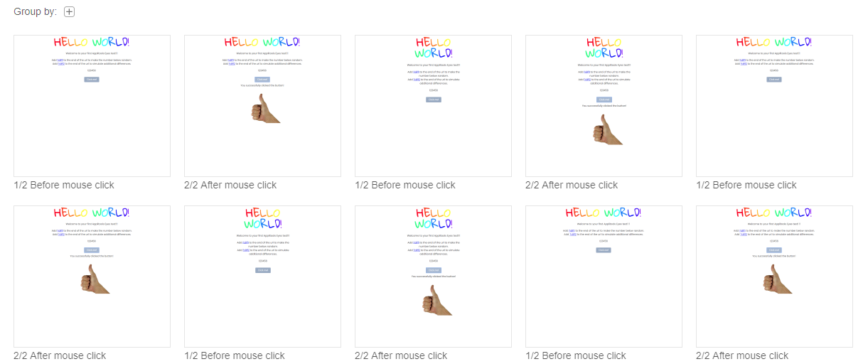
Task: Open first bottom-row thumbnail showing thumbs-up
Action: (x=92, y=276)
